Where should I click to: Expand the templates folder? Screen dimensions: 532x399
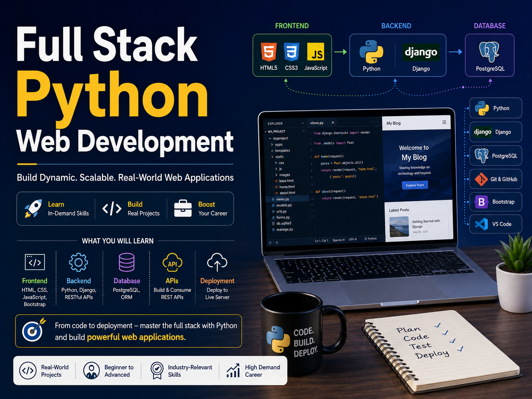click(272, 151)
